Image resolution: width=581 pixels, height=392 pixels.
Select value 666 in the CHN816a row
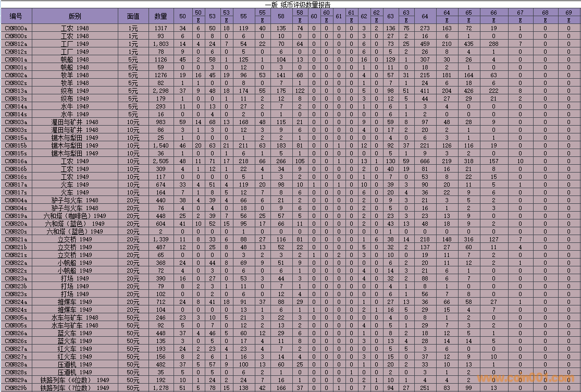point(425,161)
